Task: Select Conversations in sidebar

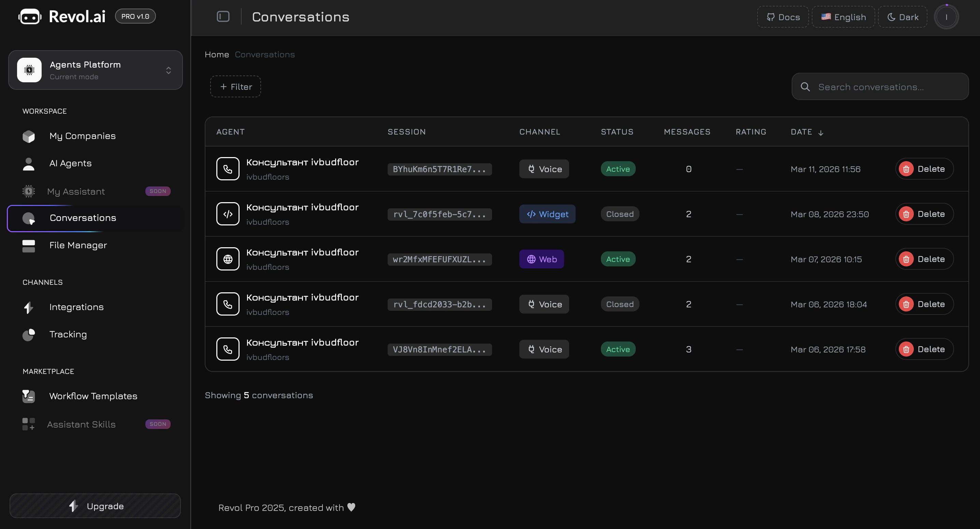Action: click(95, 218)
